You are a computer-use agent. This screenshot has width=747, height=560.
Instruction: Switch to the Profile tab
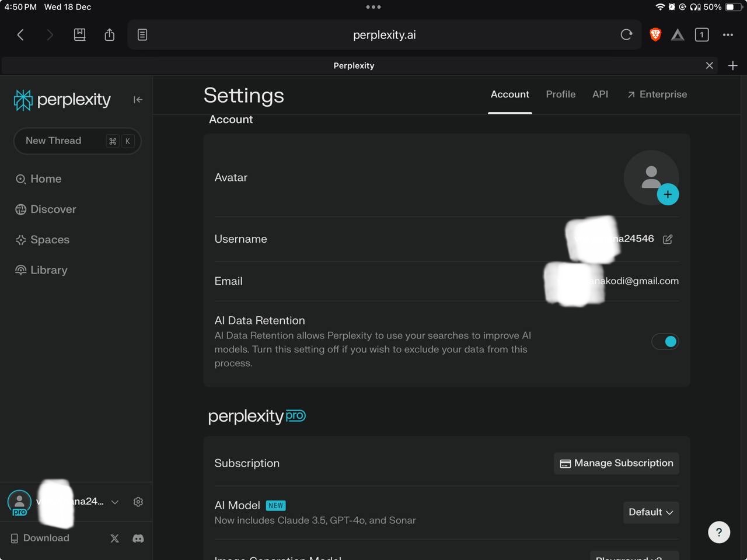point(560,94)
